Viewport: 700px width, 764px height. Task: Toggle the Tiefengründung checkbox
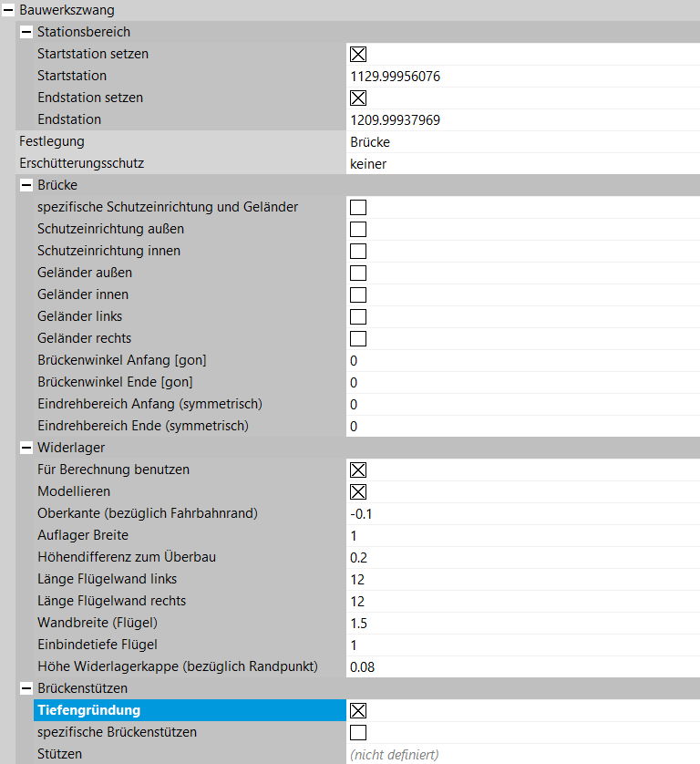(x=358, y=711)
